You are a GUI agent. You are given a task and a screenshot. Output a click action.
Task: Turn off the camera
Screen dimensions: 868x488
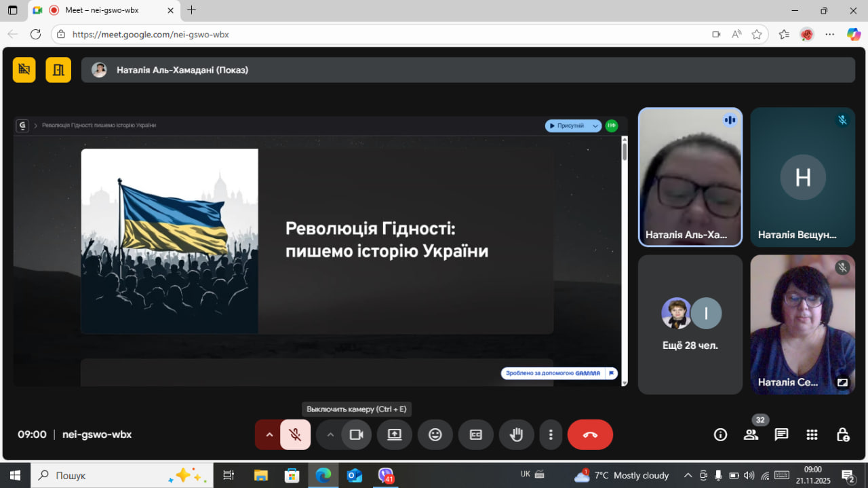tap(356, 435)
